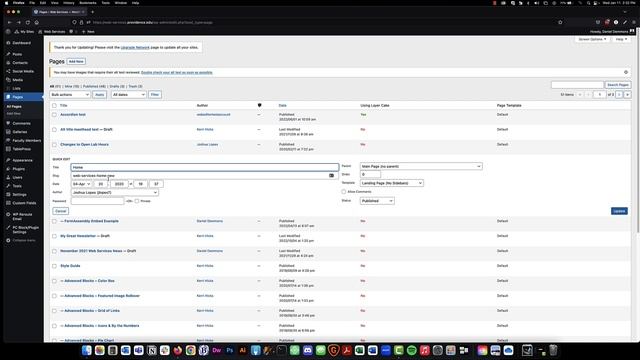Click the comments bubble column header icon
The image size is (640, 360).
pos(259,105)
